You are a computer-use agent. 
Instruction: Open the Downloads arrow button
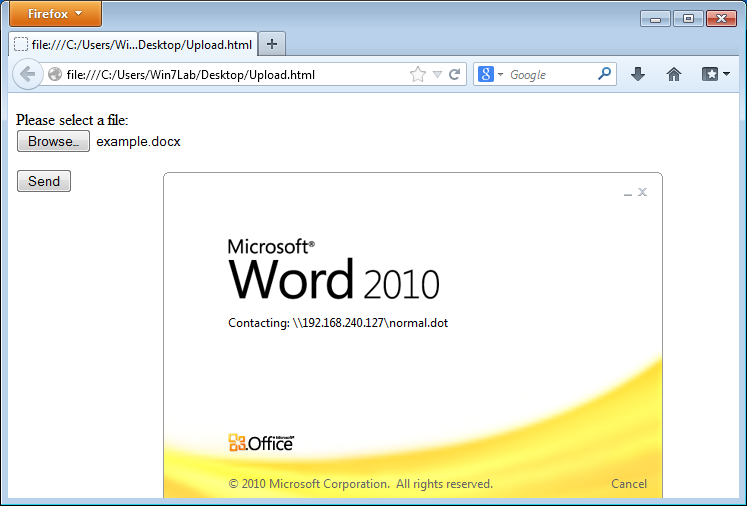(638, 74)
